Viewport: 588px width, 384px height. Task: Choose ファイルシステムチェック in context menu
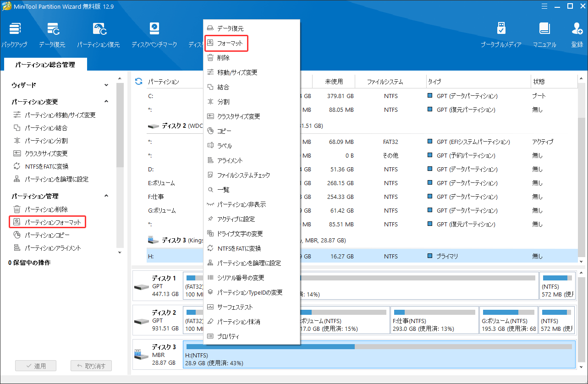coord(252,175)
